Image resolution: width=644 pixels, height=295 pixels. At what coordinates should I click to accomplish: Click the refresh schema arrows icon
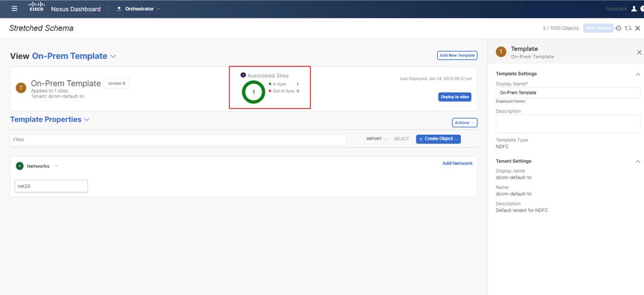pos(628,28)
